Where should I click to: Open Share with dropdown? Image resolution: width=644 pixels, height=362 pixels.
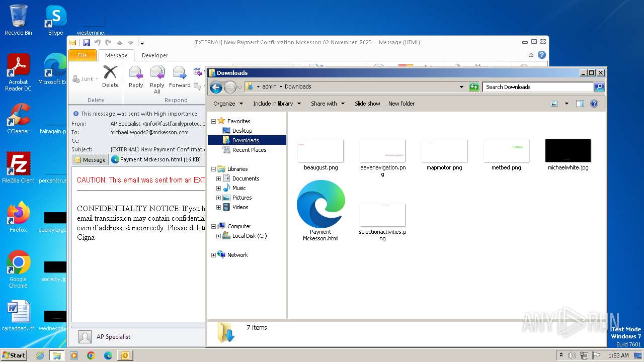coord(328,104)
